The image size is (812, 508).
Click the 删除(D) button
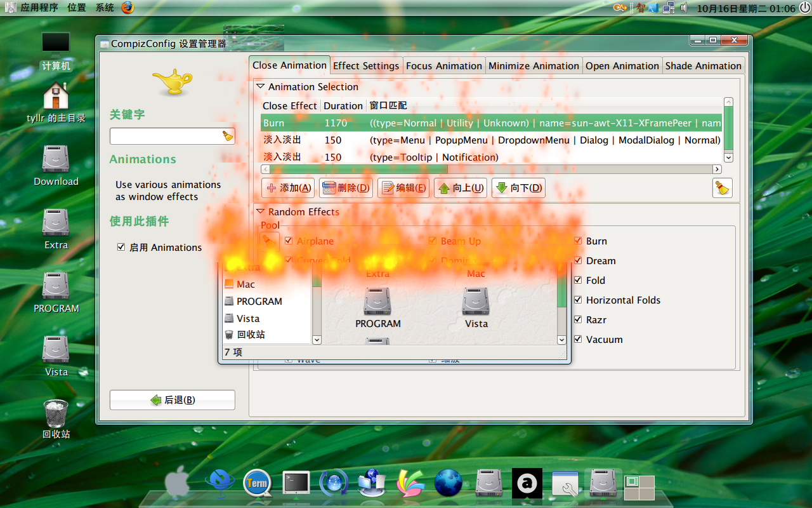(x=346, y=188)
